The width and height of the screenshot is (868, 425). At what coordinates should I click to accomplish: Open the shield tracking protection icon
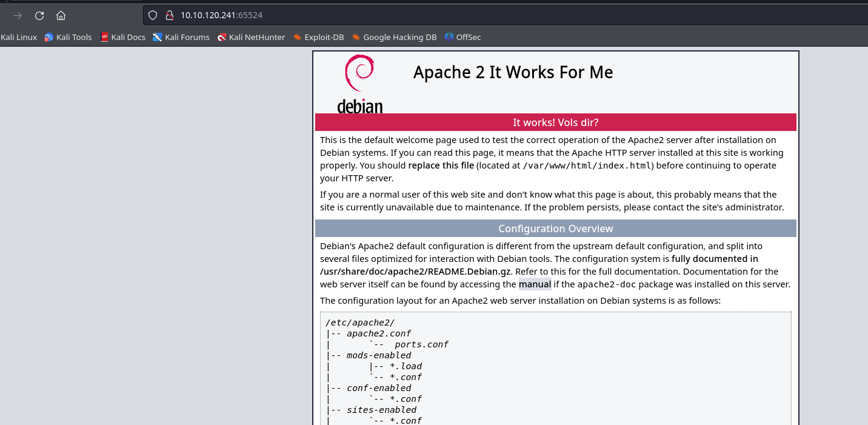click(x=153, y=15)
